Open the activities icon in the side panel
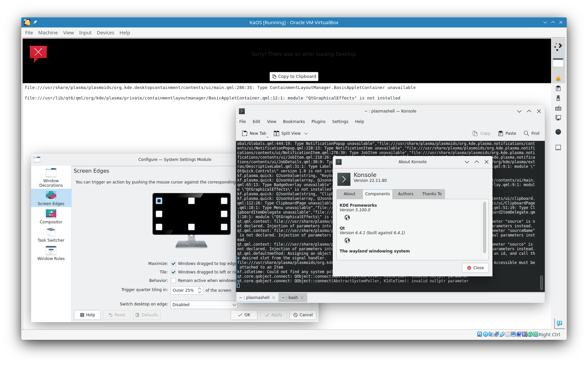Viewport: 588px width, 365px height. pos(558,47)
